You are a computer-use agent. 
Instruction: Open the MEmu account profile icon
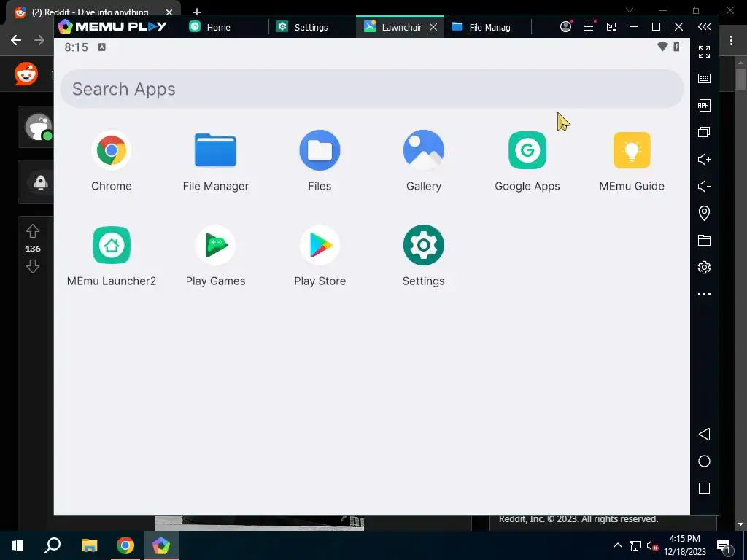[565, 27]
